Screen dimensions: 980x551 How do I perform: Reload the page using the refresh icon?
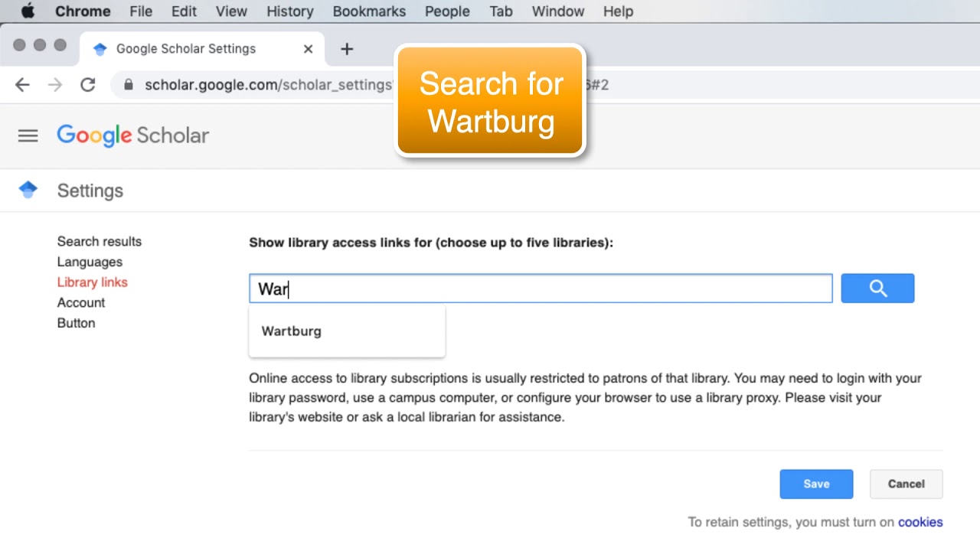point(88,85)
